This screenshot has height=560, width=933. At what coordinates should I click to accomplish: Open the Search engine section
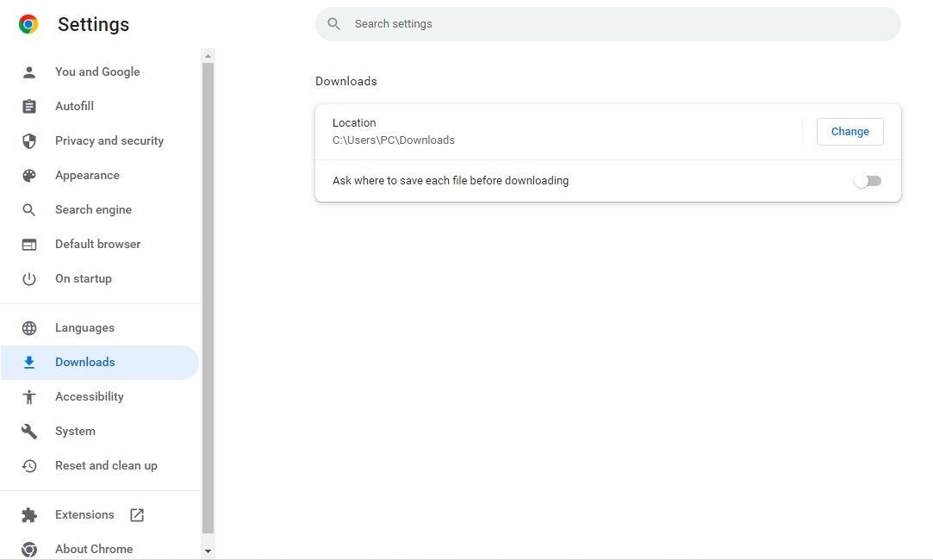[93, 209]
